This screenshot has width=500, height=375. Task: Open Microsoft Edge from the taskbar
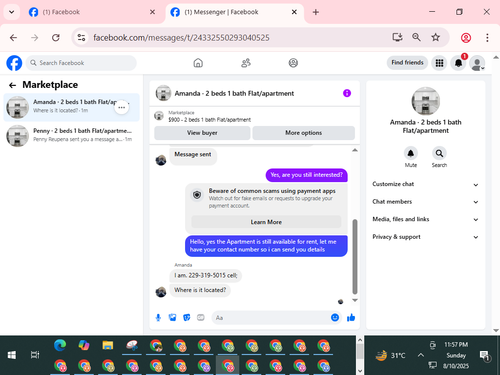coord(60,346)
